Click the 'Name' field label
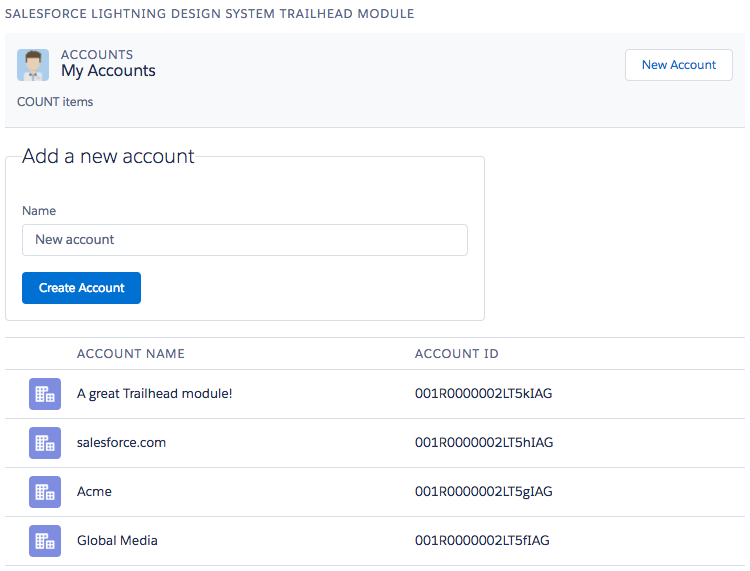 (x=39, y=211)
